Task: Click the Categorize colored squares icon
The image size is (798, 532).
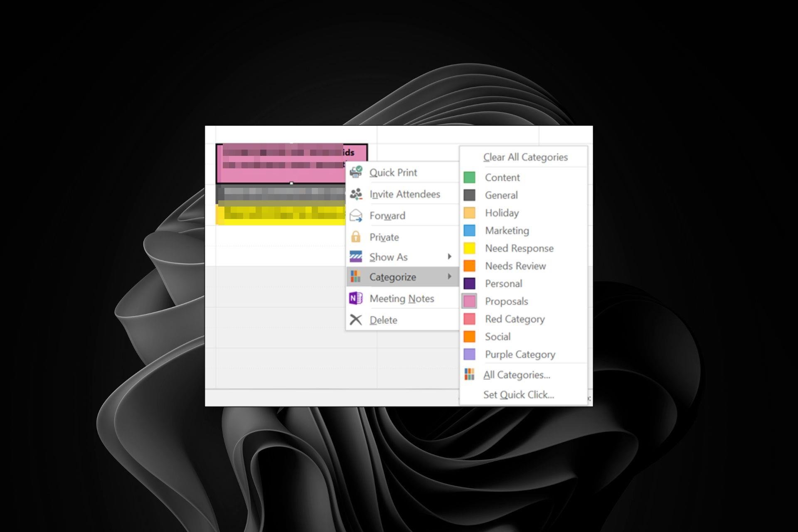Action: 356,277
